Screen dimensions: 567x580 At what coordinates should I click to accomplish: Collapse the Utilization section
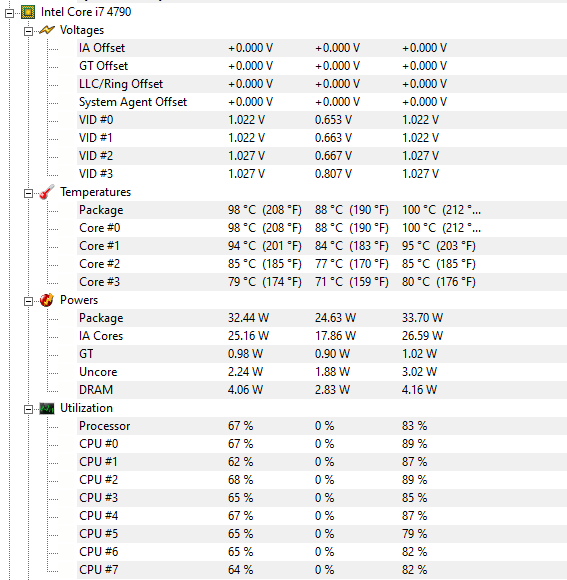28,410
